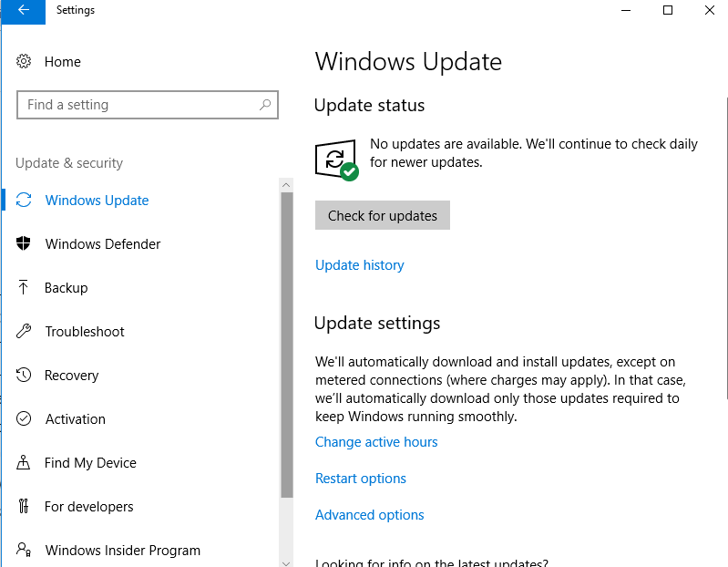
Task: Click the Windows Update sync icon in sidebar
Action: pos(24,201)
